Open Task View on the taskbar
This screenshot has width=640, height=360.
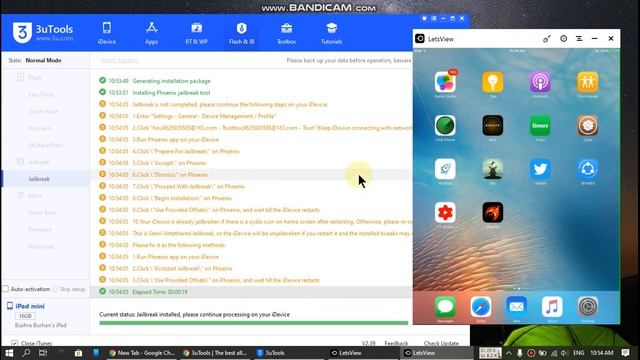tap(43, 353)
